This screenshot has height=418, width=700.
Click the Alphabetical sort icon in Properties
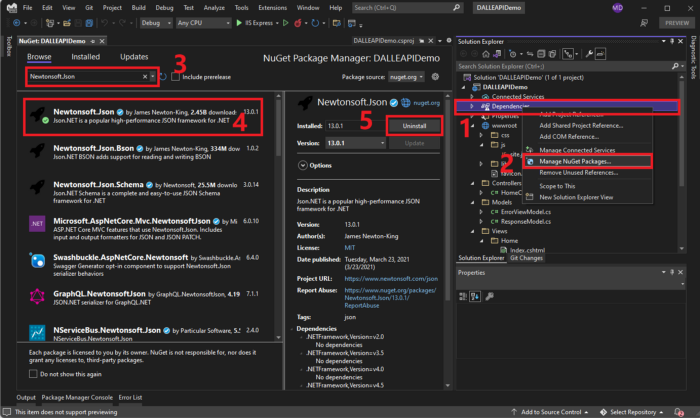pyautogui.click(x=475, y=296)
